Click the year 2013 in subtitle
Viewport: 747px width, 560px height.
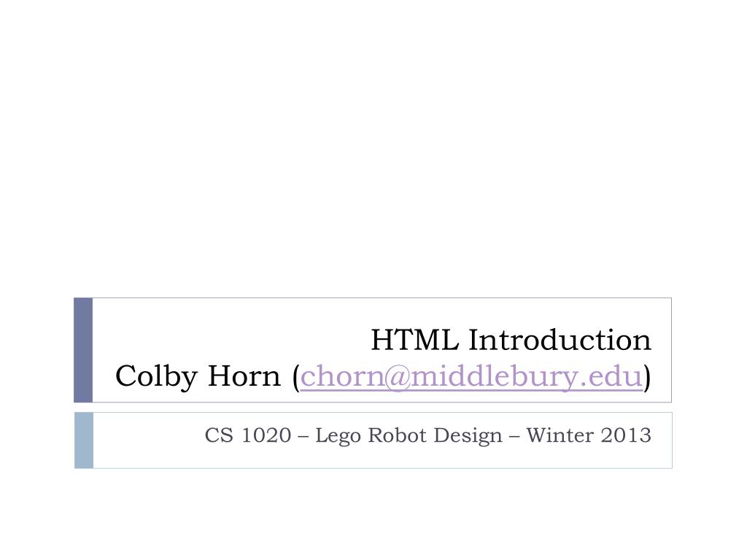(625, 435)
